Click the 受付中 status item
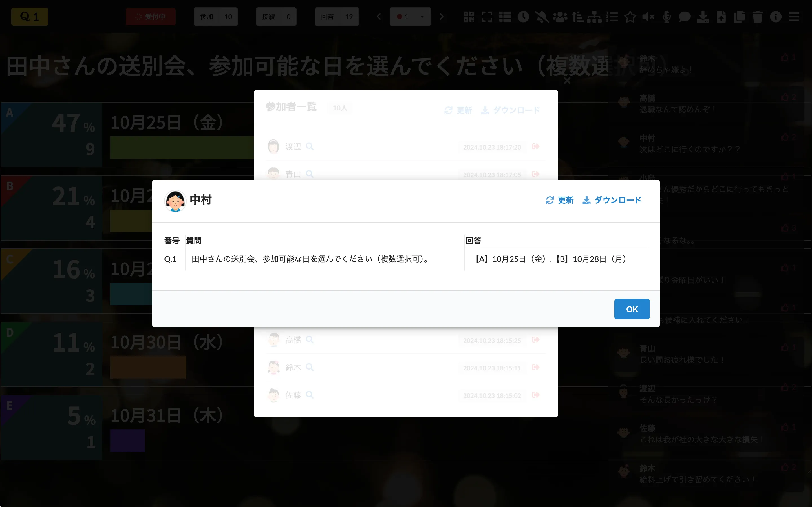Viewport: 812px width, 507px height. pyautogui.click(x=151, y=16)
